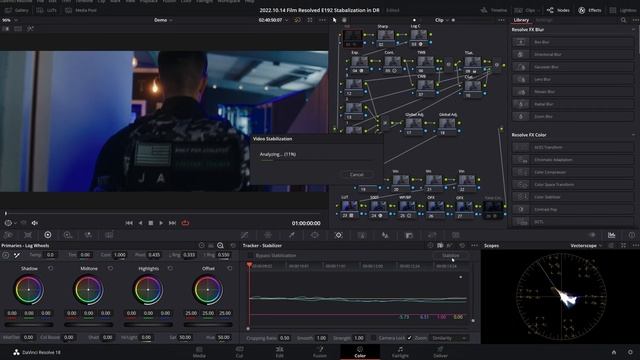Go to the Cut page
This screenshot has height=360, width=640.
239,352
